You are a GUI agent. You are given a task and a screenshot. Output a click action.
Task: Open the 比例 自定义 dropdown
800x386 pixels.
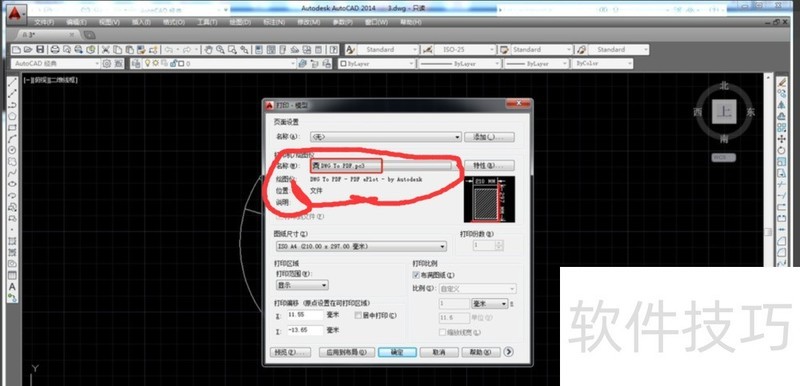point(477,289)
